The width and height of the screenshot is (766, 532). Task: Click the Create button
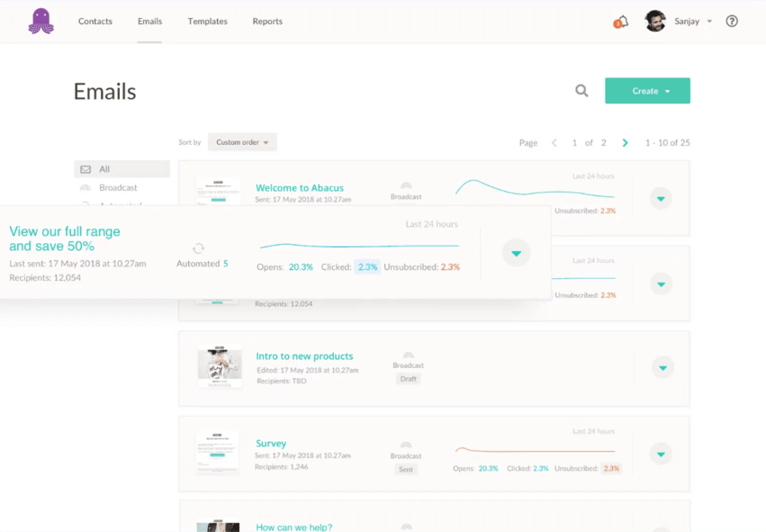coord(646,90)
